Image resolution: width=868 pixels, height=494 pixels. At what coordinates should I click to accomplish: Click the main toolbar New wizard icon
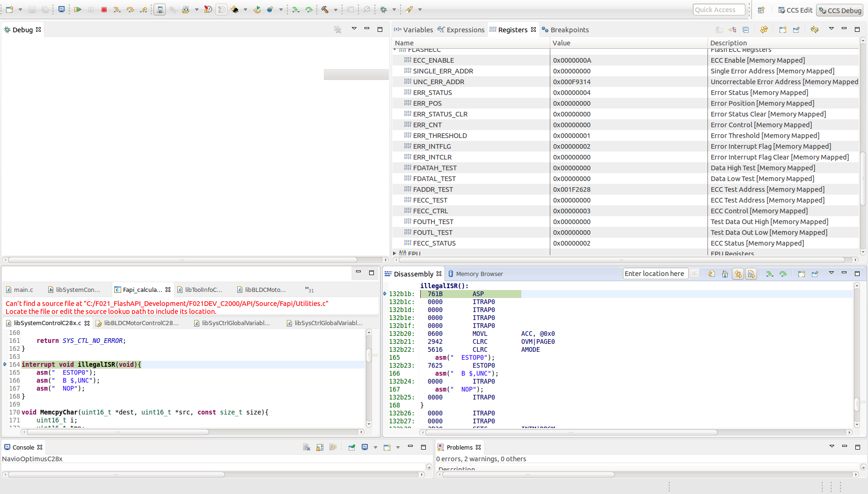pos(9,9)
